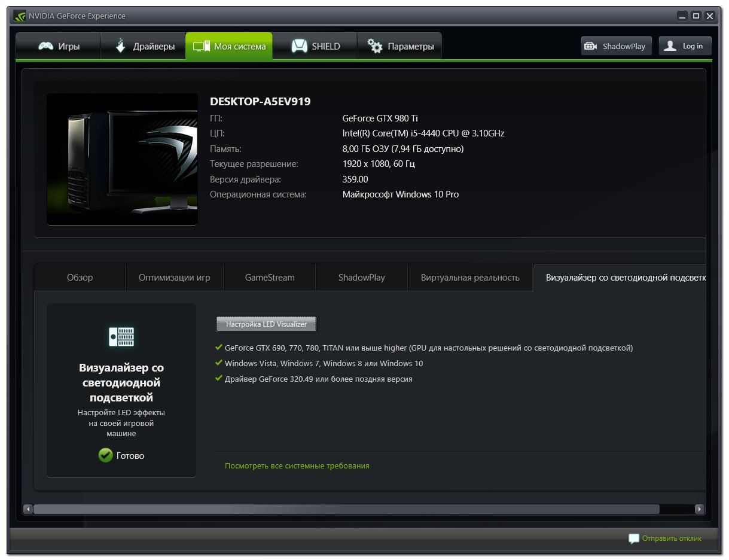Image resolution: width=729 pixels, height=560 pixels.
Task: Click the computer system thumbnail image
Action: point(122,159)
